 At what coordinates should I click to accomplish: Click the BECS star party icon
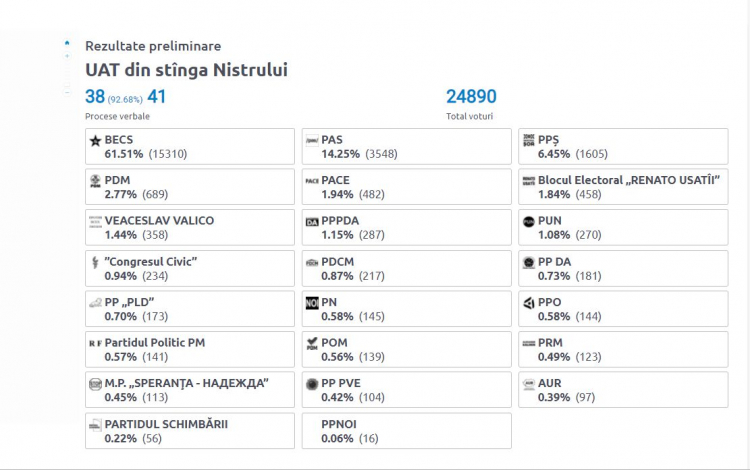coord(95,141)
